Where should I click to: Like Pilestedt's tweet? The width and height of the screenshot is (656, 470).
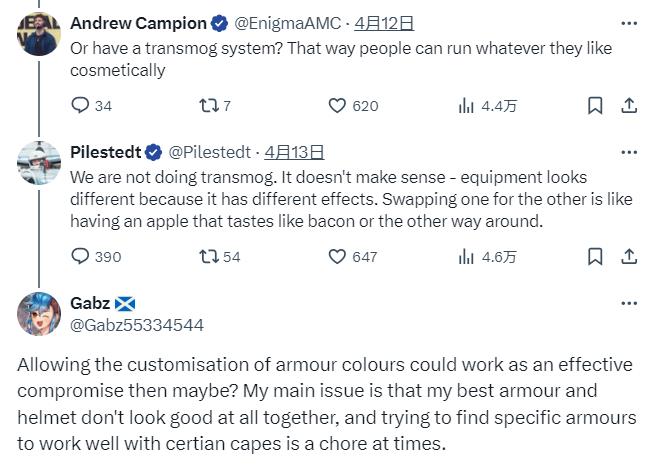tap(338, 256)
